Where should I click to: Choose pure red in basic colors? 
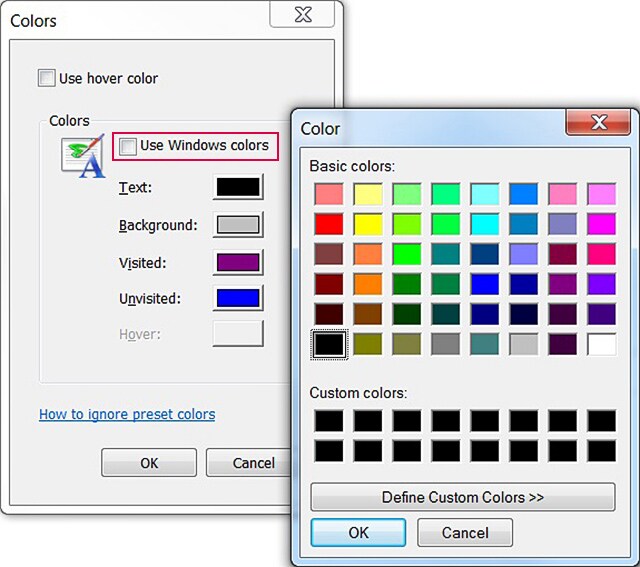[329, 224]
